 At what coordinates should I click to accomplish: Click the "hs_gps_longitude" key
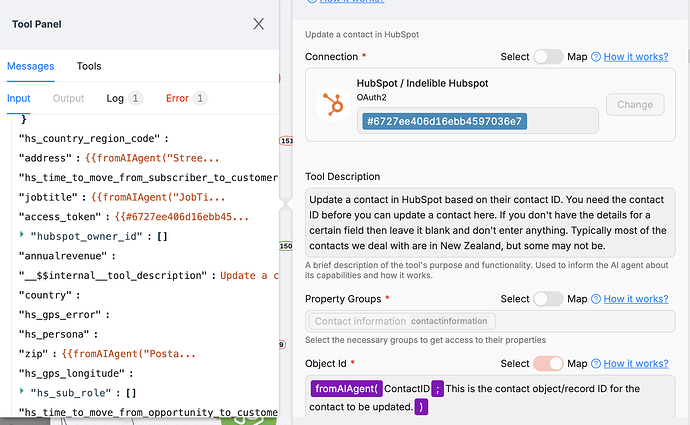[71, 373]
